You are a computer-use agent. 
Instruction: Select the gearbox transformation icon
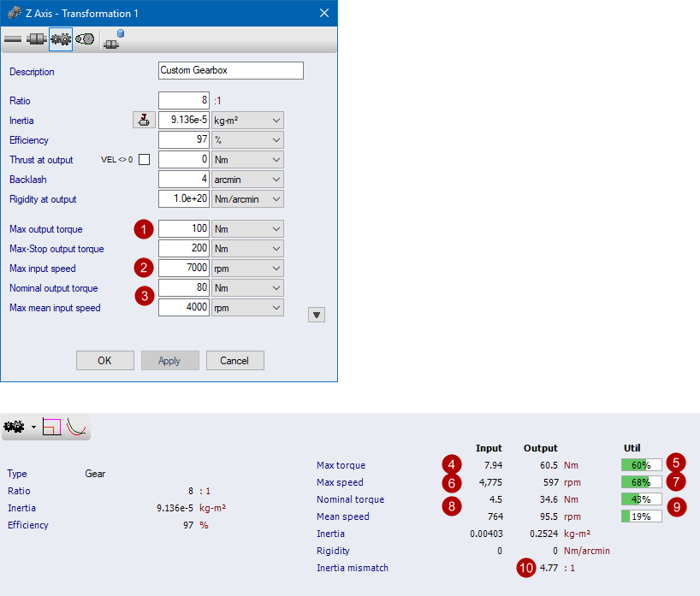click(61, 39)
